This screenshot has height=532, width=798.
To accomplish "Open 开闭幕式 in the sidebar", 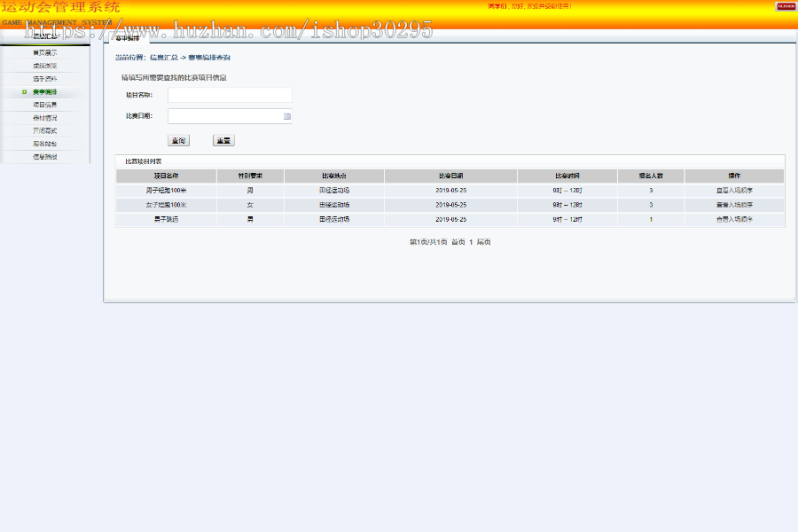I will (x=44, y=130).
